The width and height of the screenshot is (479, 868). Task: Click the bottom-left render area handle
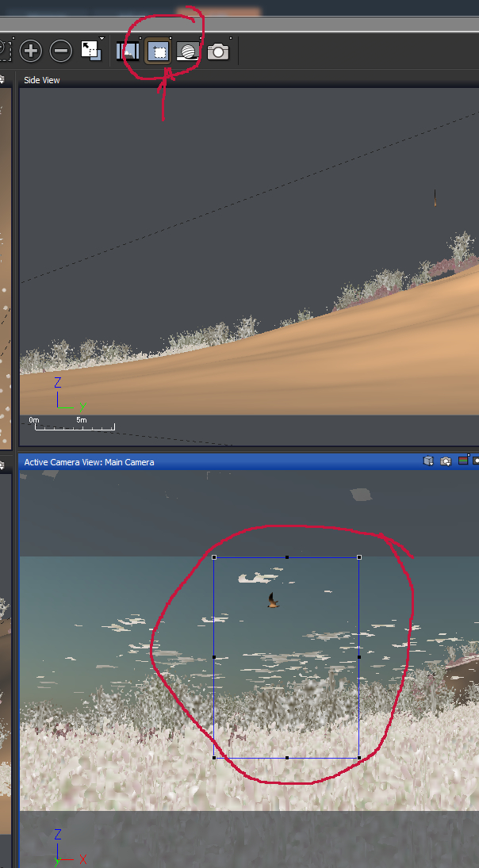[x=214, y=757]
